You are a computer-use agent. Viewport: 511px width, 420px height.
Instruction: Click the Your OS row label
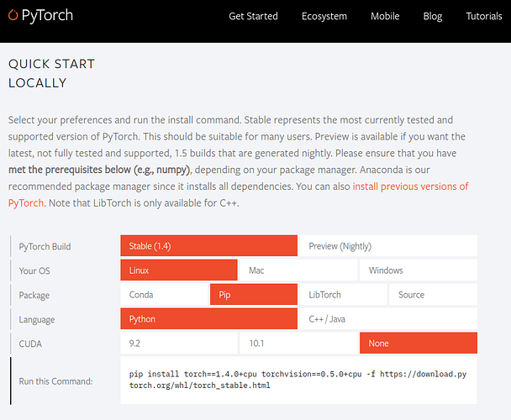click(34, 270)
